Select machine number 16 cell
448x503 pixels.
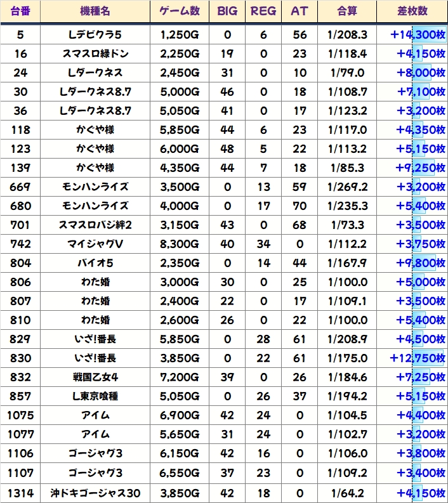pyautogui.click(x=20, y=53)
